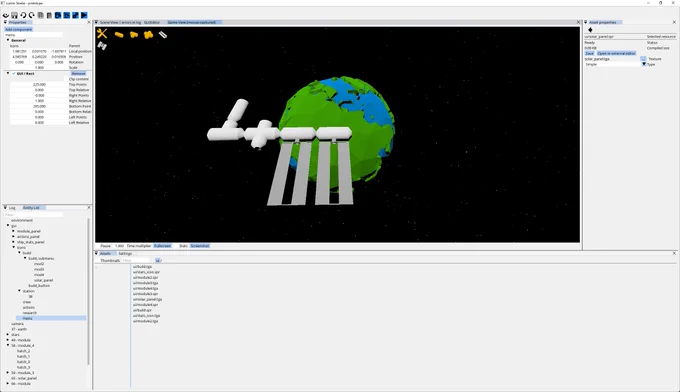This screenshot has width=680, height=392.
Task: Close the Entity List panel
Action: coord(89,208)
